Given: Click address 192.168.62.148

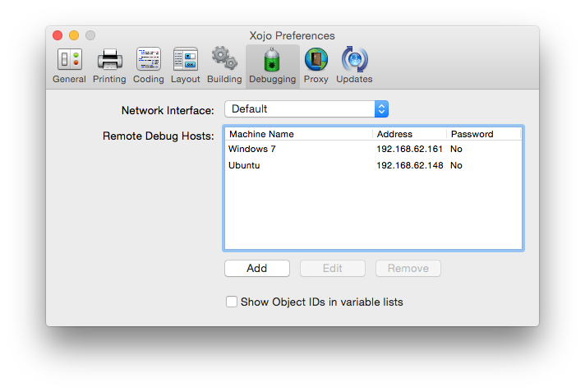Looking at the screenshot, I should coord(410,165).
